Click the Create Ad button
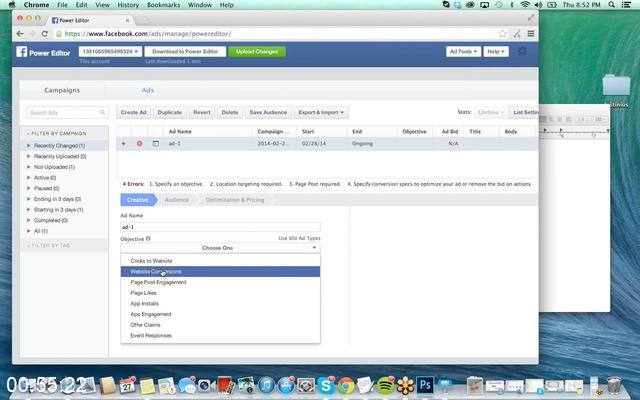This screenshot has width=640, height=400. (133, 112)
